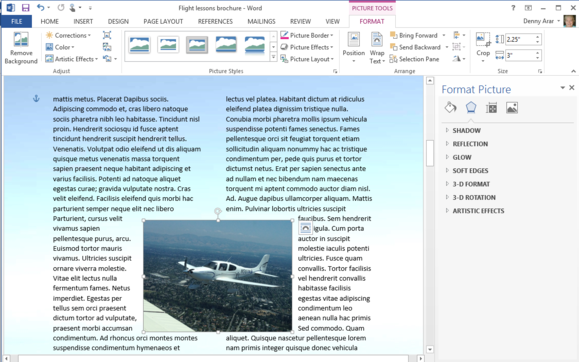579x362 pixels.
Task: Switch to the INSERT tab
Action: pyautogui.click(x=83, y=21)
